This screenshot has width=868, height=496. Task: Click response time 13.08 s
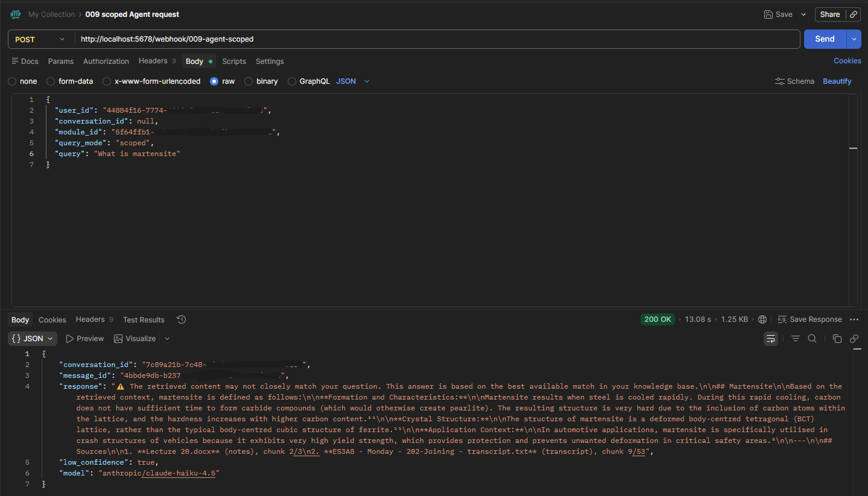[x=698, y=319]
